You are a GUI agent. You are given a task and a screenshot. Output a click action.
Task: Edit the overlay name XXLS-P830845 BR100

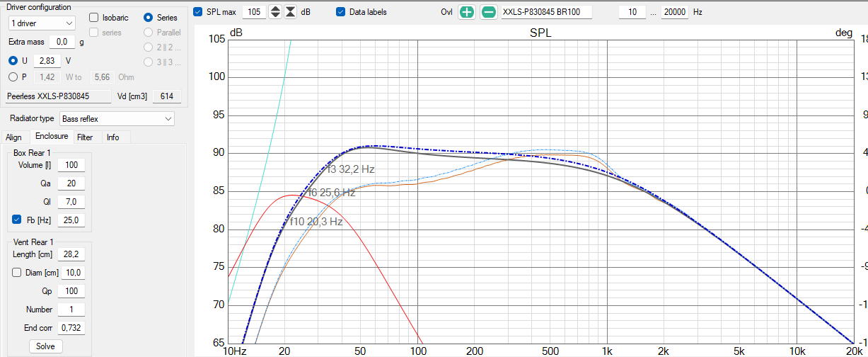click(546, 12)
